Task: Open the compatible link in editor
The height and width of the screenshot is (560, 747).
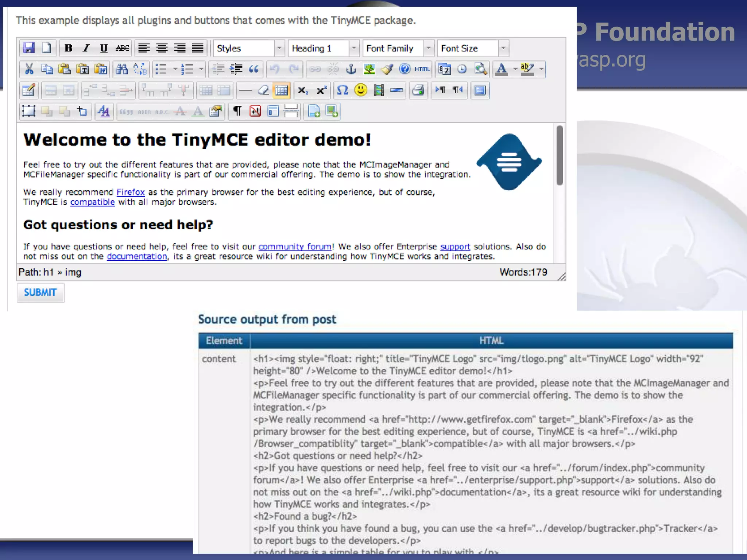Action: click(x=93, y=202)
